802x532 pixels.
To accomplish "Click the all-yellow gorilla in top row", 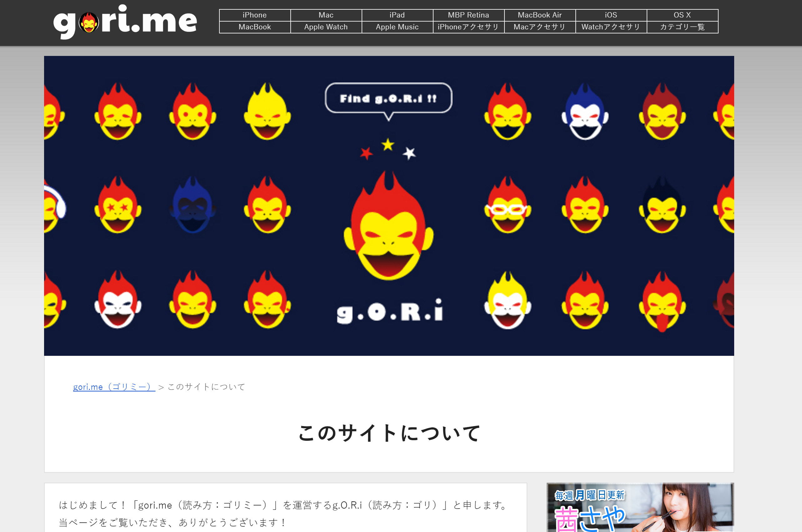I will pos(267,111).
